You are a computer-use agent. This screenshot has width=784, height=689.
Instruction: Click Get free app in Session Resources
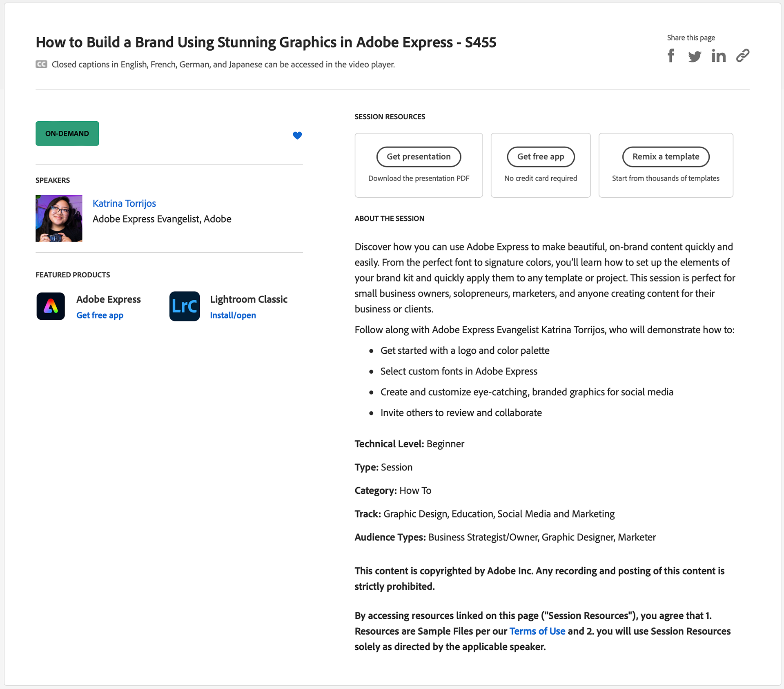coord(541,157)
